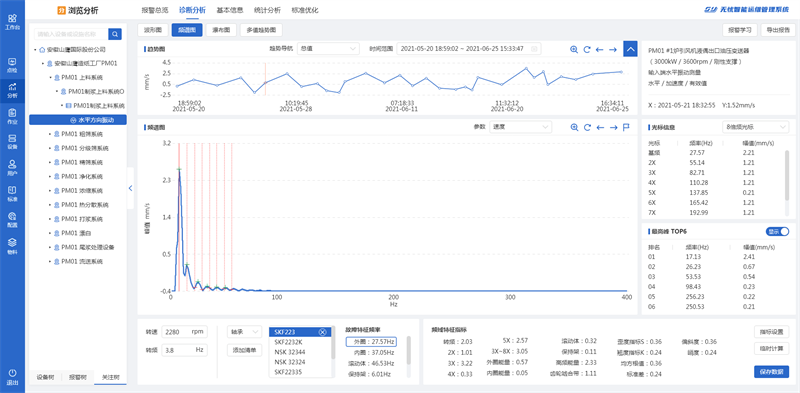Image resolution: width=800 pixels, height=393 pixels.
Task: Refresh the spectrum chart with reload icon
Action: click(x=587, y=127)
